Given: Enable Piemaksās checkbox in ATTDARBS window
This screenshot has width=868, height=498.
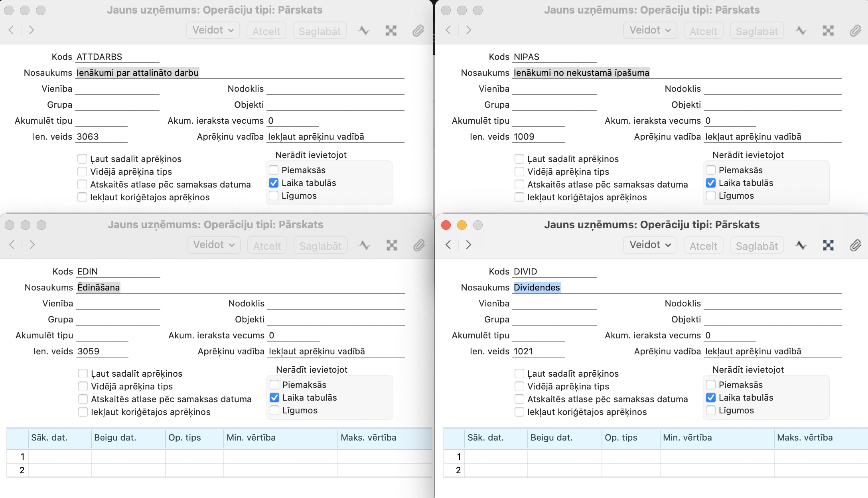Looking at the screenshot, I should click(x=274, y=170).
